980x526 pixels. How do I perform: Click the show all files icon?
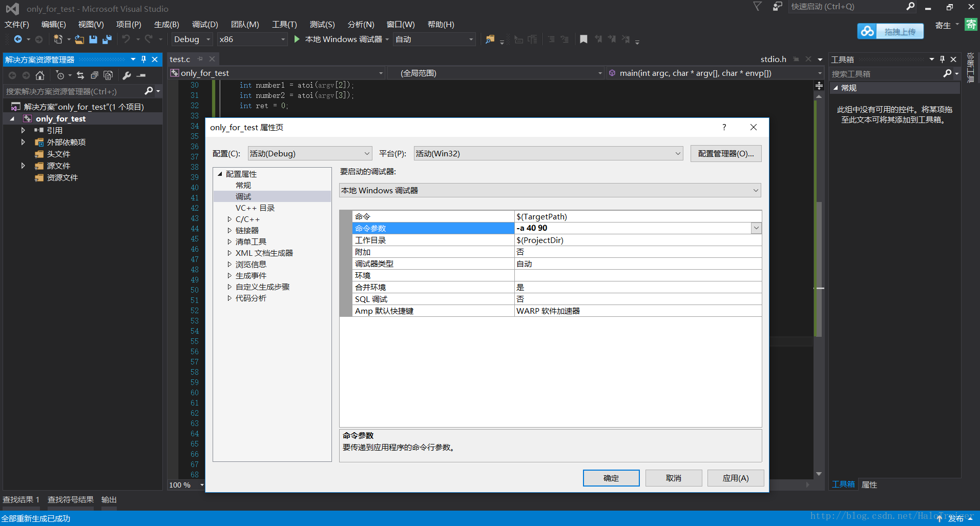(x=108, y=75)
